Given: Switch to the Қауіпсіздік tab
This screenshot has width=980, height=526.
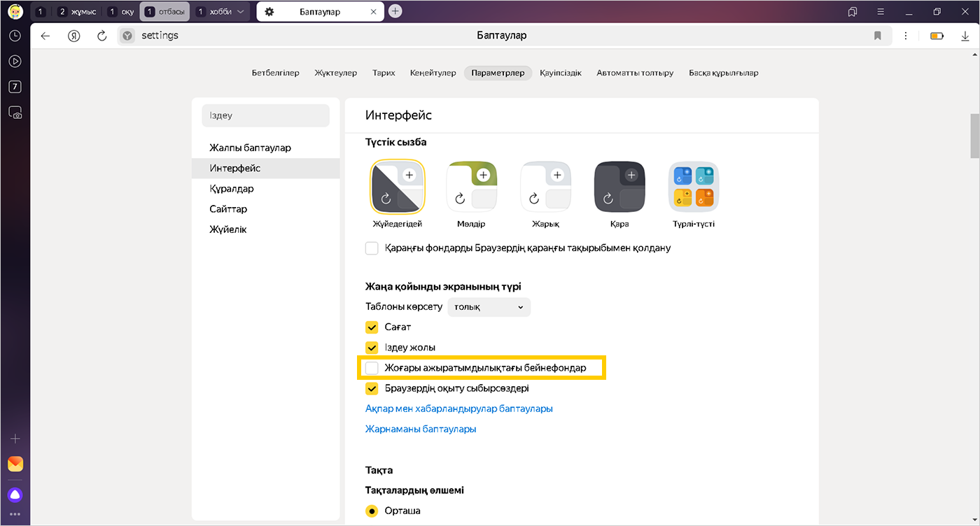Looking at the screenshot, I should (560, 73).
